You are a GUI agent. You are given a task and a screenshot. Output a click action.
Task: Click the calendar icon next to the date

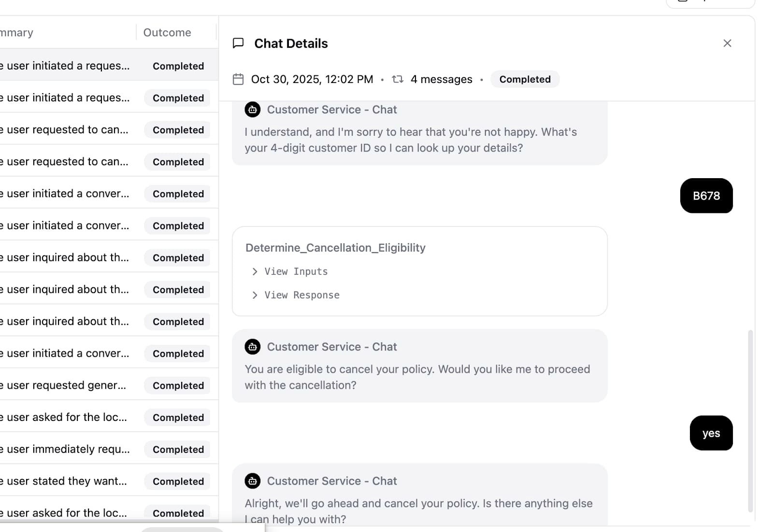click(238, 79)
